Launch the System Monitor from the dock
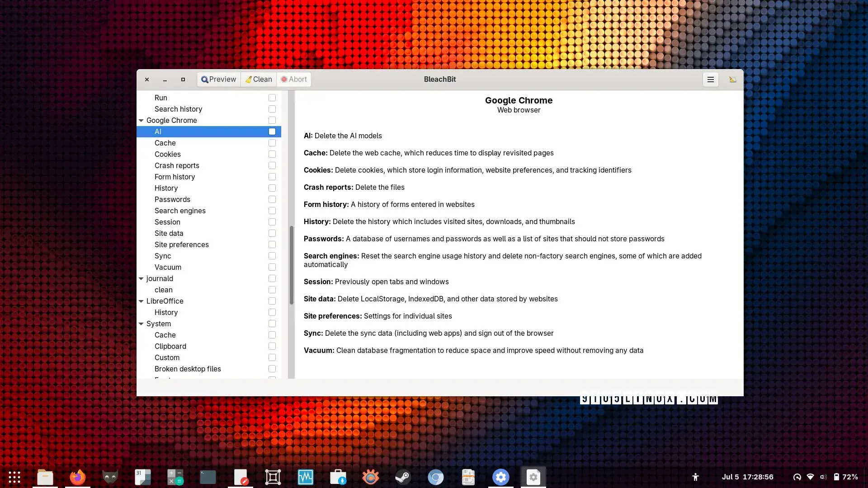This screenshot has width=868, height=488. 306,477
